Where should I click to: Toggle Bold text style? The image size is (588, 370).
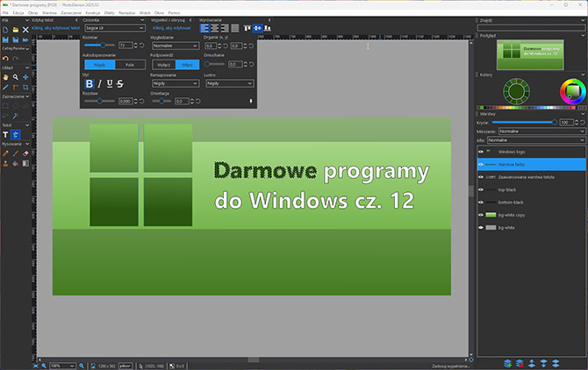tap(89, 84)
